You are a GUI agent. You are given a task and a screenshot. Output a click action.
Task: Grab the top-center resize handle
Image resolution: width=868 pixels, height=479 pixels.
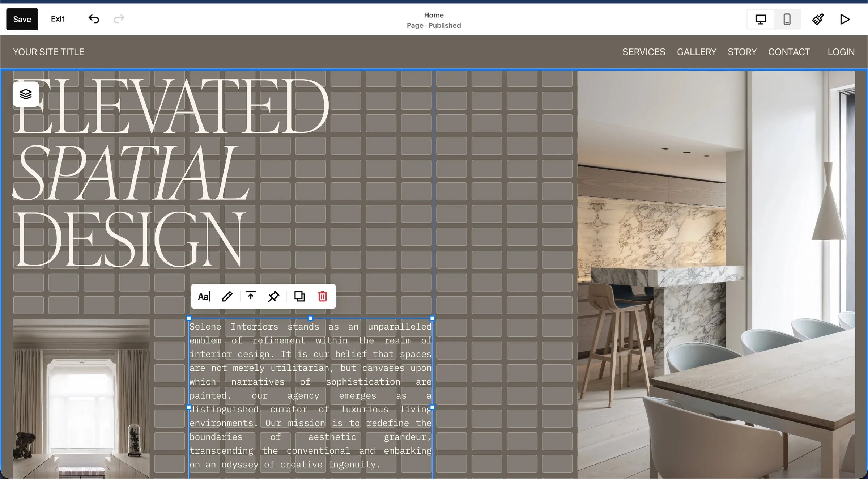(x=310, y=318)
